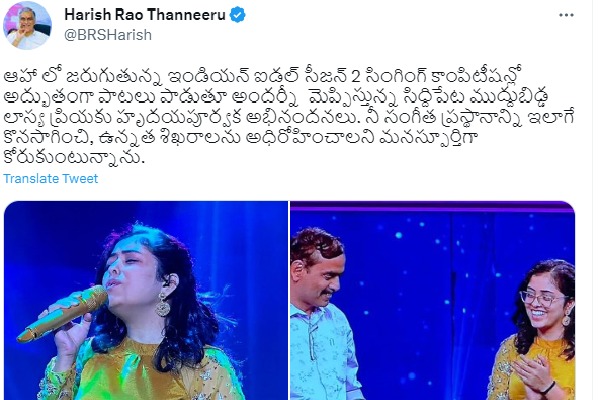Click the man in the light blue shirt

point(321,314)
